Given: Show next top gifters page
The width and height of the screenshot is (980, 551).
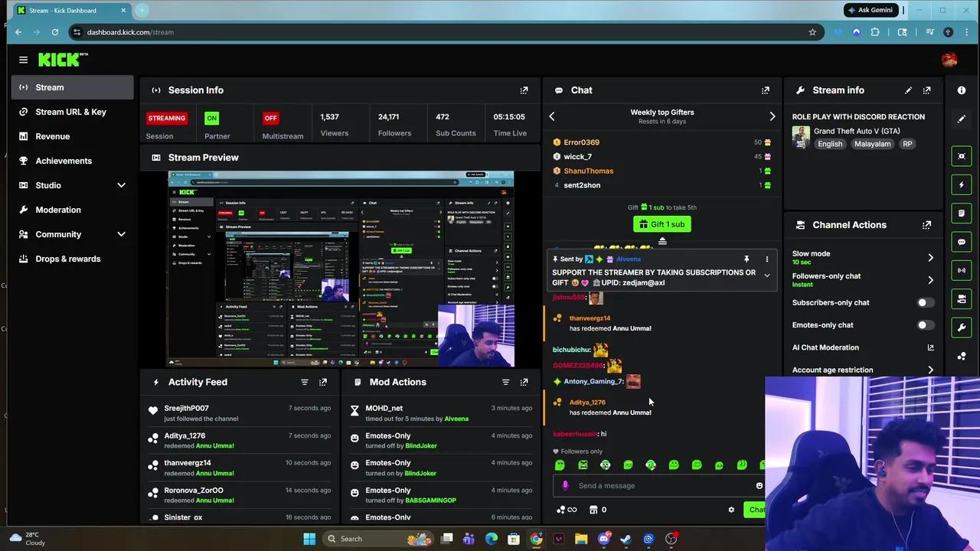Looking at the screenshot, I should coord(772,116).
